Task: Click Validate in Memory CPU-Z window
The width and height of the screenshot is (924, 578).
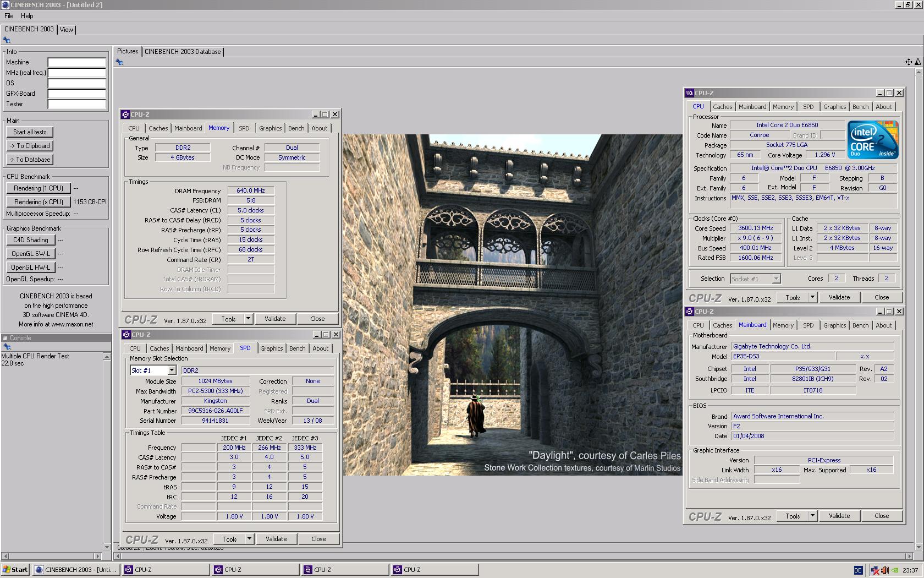Action: click(x=275, y=319)
